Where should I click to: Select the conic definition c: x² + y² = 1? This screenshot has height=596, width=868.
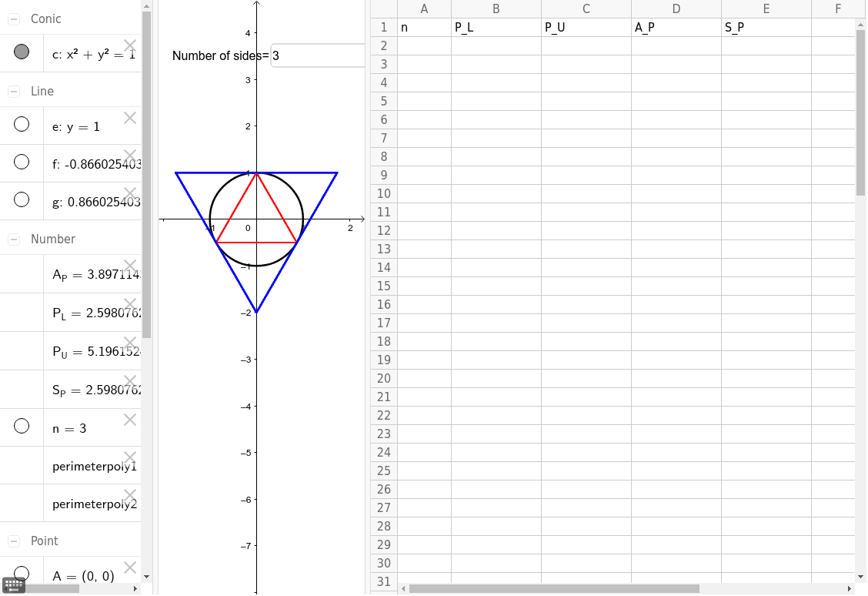pos(94,54)
